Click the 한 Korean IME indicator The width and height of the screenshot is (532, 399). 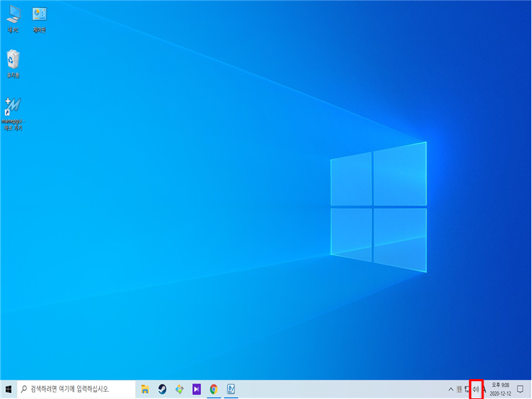pyautogui.click(x=459, y=389)
